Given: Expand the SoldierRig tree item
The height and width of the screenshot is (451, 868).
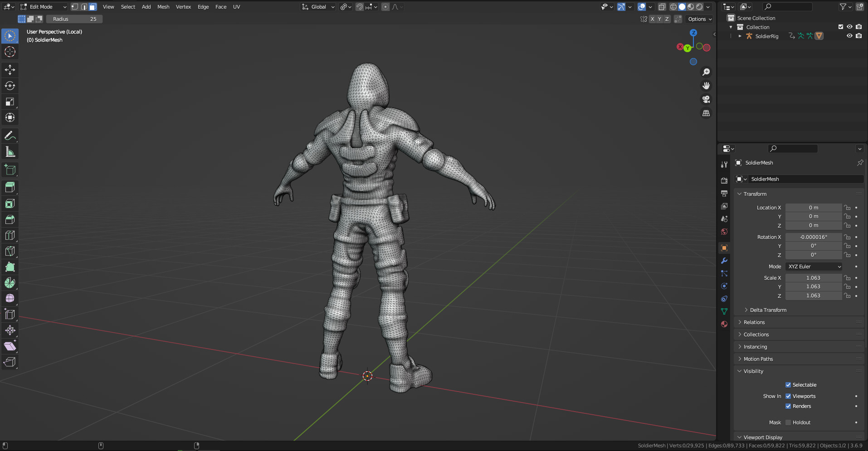Looking at the screenshot, I should (x=740, y=36).
